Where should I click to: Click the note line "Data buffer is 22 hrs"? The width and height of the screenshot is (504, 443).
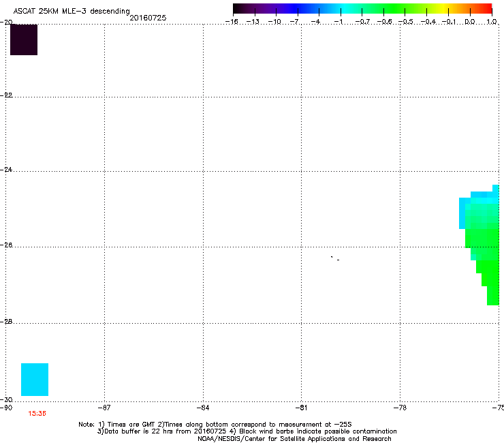(247, 431)
